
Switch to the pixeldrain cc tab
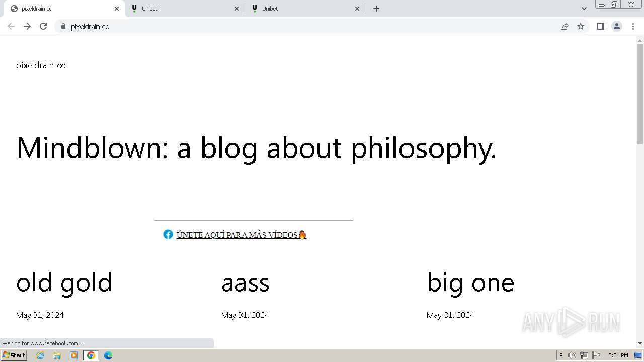(63, 9)
